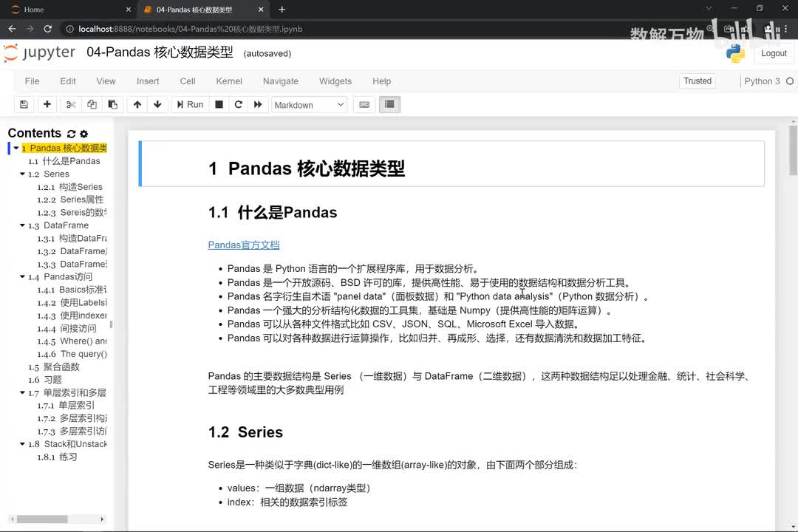Viewport: 798px width, 532px height.
Task: Paste cells below icon
Action: (112, 104)
